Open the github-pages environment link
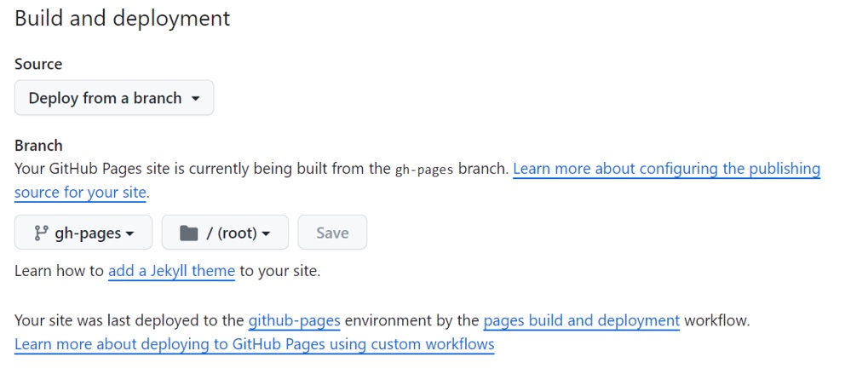The width and height of the screenshot is (868, 380). click(294, 320)
